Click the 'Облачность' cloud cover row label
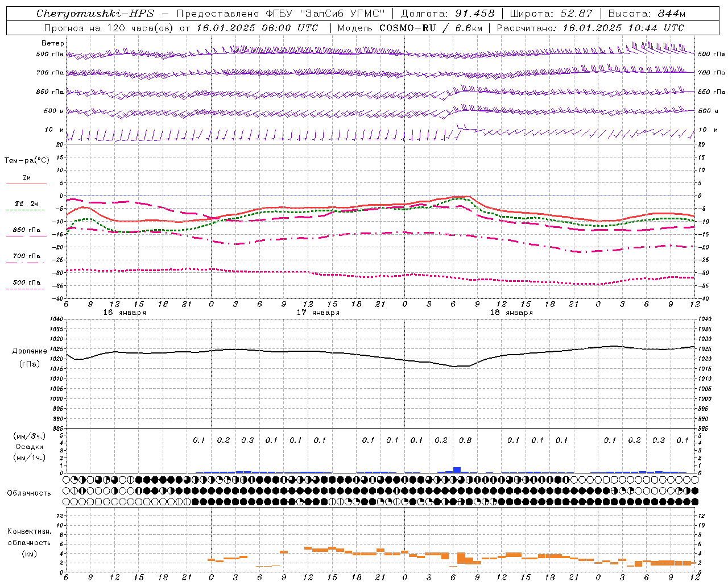 (x=29, y=493)
